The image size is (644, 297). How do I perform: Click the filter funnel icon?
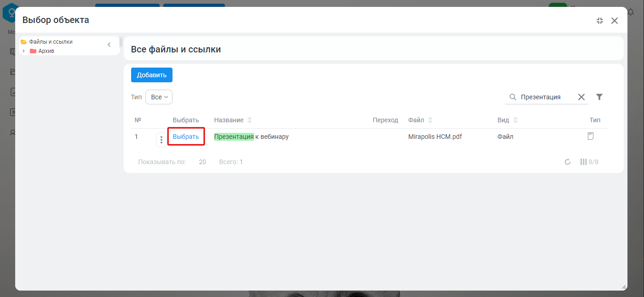pyautogui.click(x=599, y=97)
